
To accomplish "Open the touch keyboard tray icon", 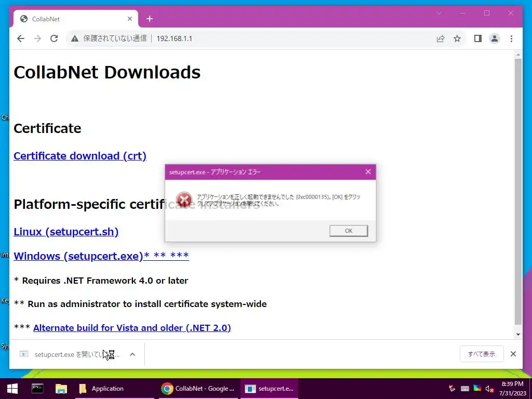I will pyautogui.click(x=465, y=389).
